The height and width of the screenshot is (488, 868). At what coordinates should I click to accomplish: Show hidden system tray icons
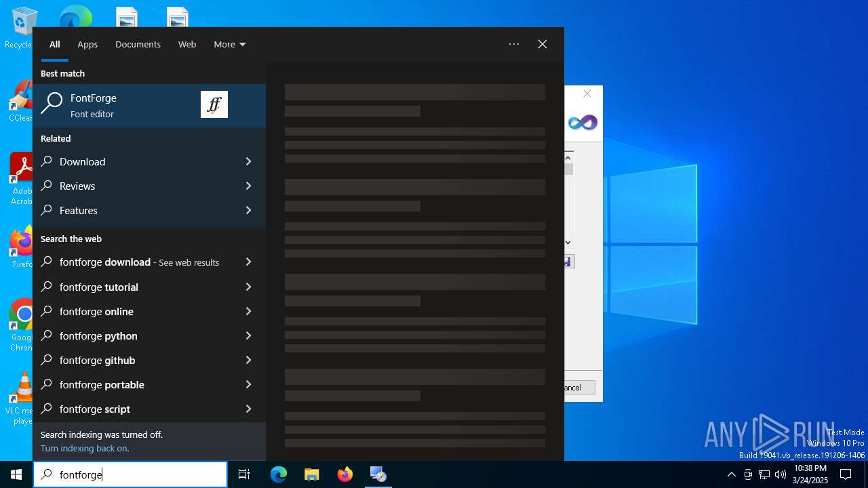[731, 474]
